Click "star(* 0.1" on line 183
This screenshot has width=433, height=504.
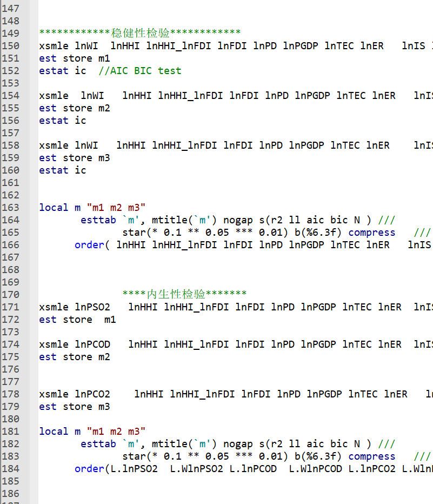[x=151, y=457]
